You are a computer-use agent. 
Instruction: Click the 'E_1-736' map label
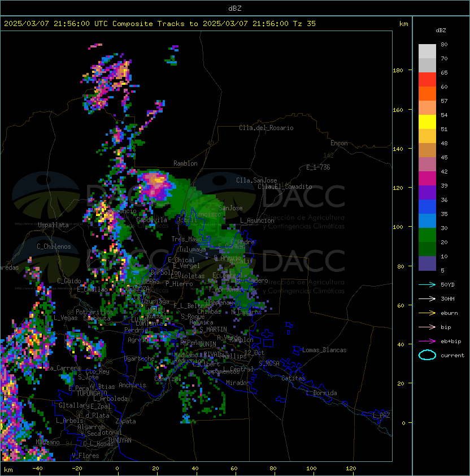(318, 167)
